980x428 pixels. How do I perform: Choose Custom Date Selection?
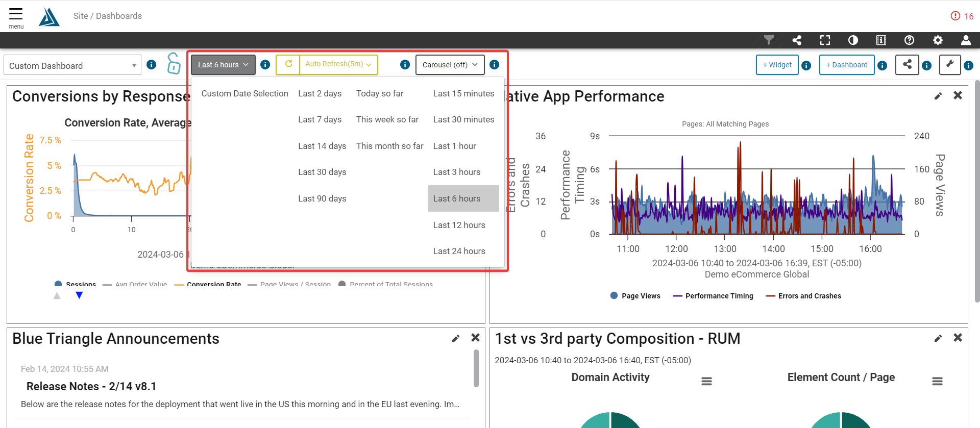[x=244, y=93]
